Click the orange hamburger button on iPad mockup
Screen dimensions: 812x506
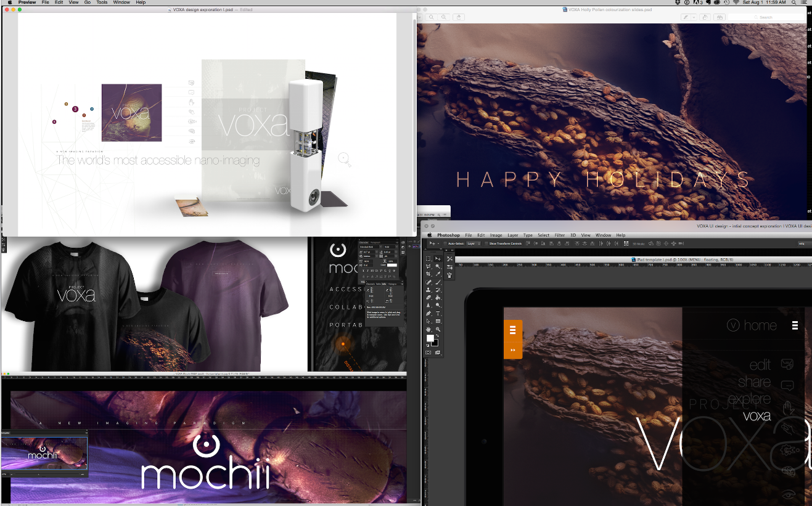(x=512, y=330)
